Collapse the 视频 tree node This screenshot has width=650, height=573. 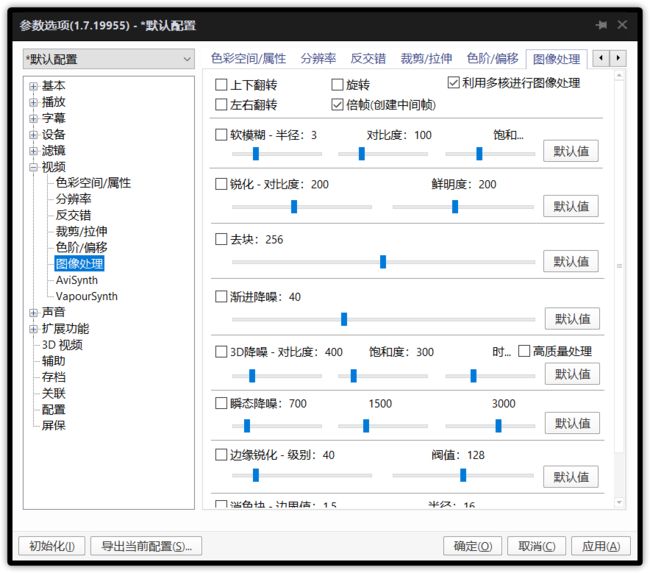pyautogui.click(x=34, y=168)
